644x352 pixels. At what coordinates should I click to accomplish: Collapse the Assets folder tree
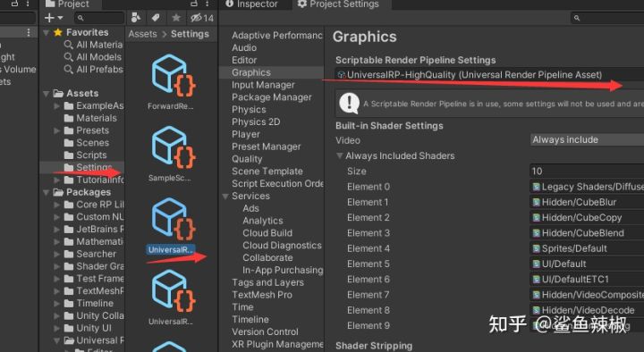coord(46,94)
